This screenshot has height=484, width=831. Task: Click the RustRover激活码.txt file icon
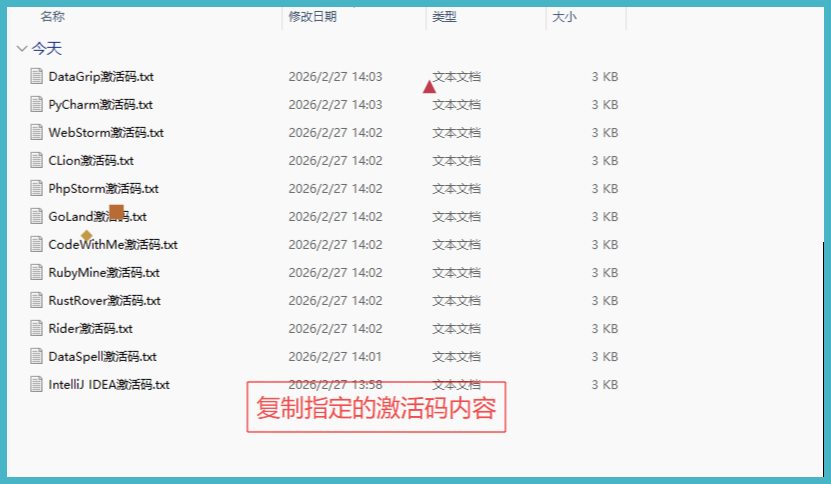point(36,301)
